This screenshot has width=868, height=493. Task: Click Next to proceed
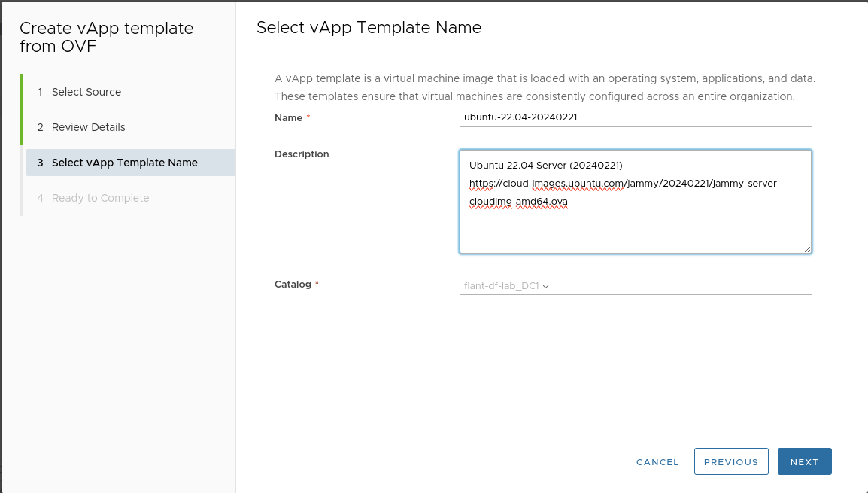[804, 461]
